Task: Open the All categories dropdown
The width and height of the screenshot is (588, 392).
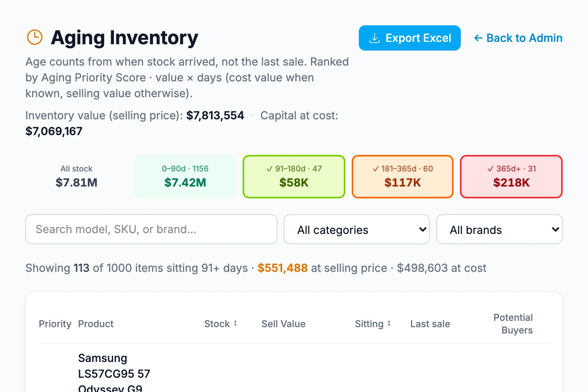Action: [x=357, y=229]
